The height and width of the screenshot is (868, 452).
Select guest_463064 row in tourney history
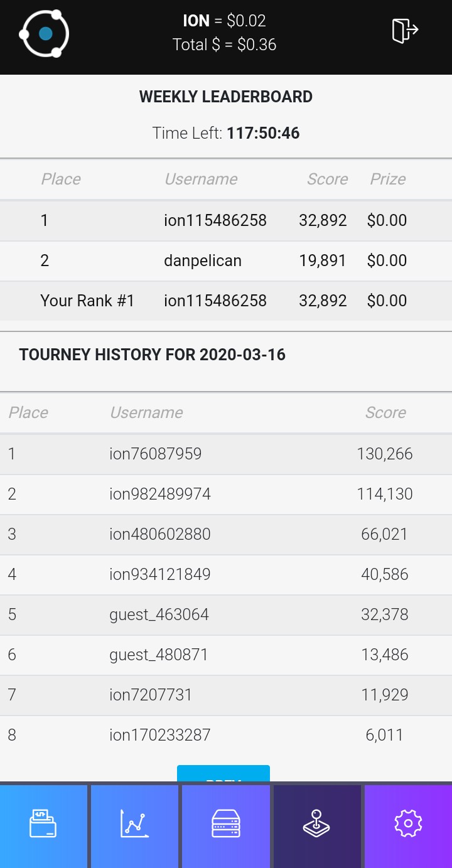pos(226,614)
